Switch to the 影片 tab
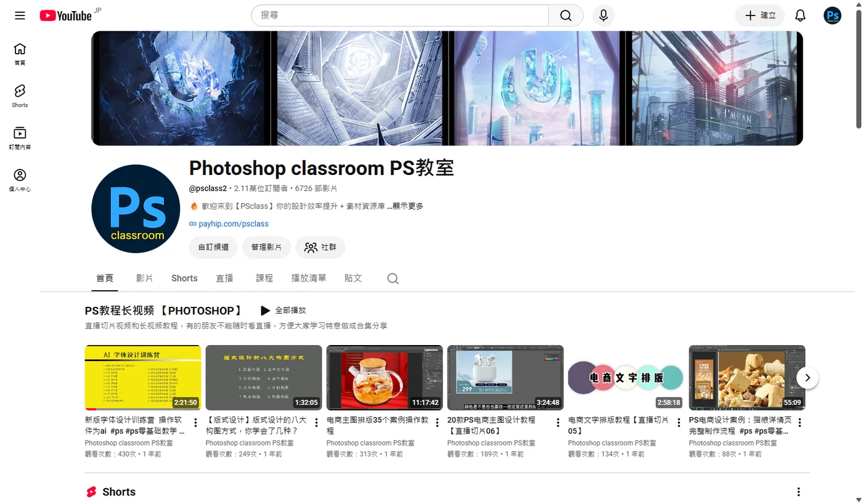The image size is (863, 504). (x=144, y=278)
